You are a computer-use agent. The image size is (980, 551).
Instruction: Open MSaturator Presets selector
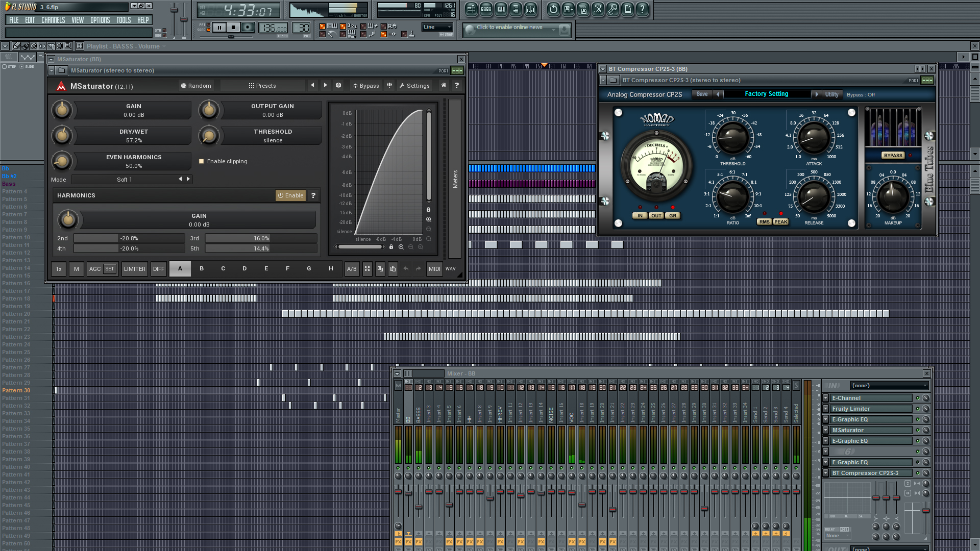click(262, 86)
